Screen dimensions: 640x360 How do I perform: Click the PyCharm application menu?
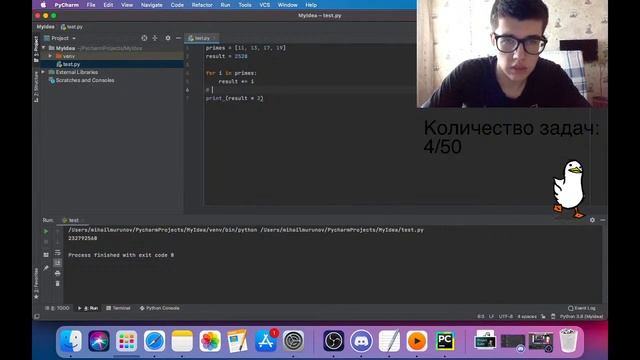67,5
